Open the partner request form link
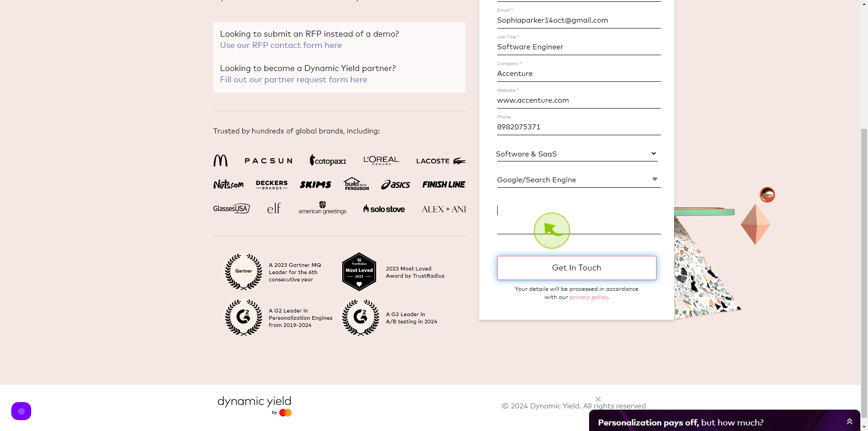868x431 pixels. (293, 80)
